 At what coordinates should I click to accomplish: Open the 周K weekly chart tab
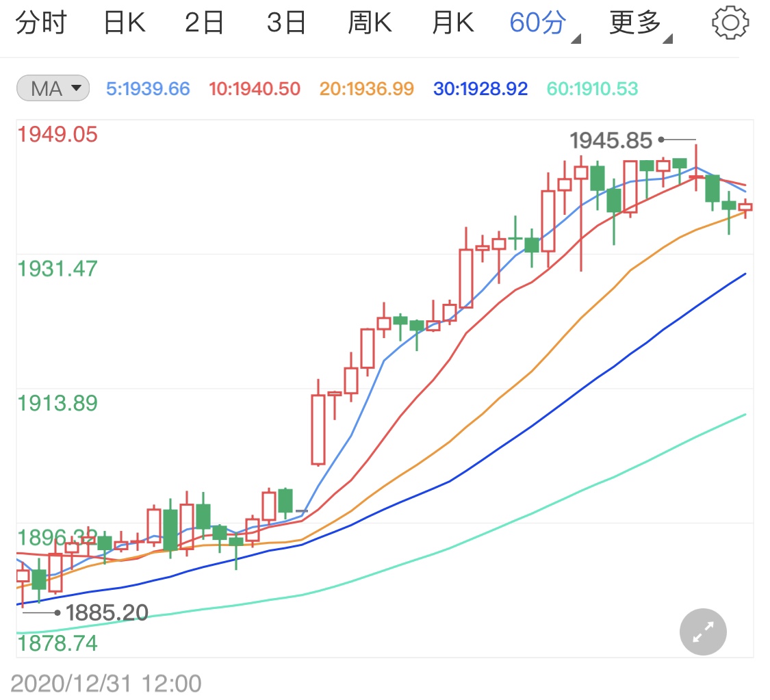point(370,23)
